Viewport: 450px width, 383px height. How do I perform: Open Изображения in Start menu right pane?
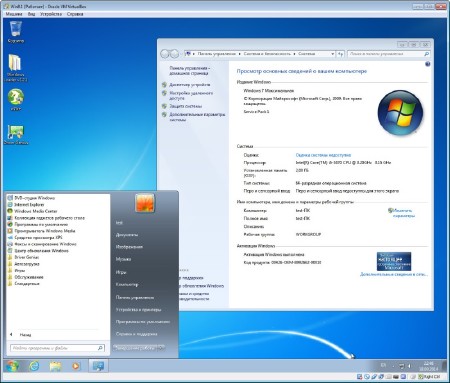(129, 247)
